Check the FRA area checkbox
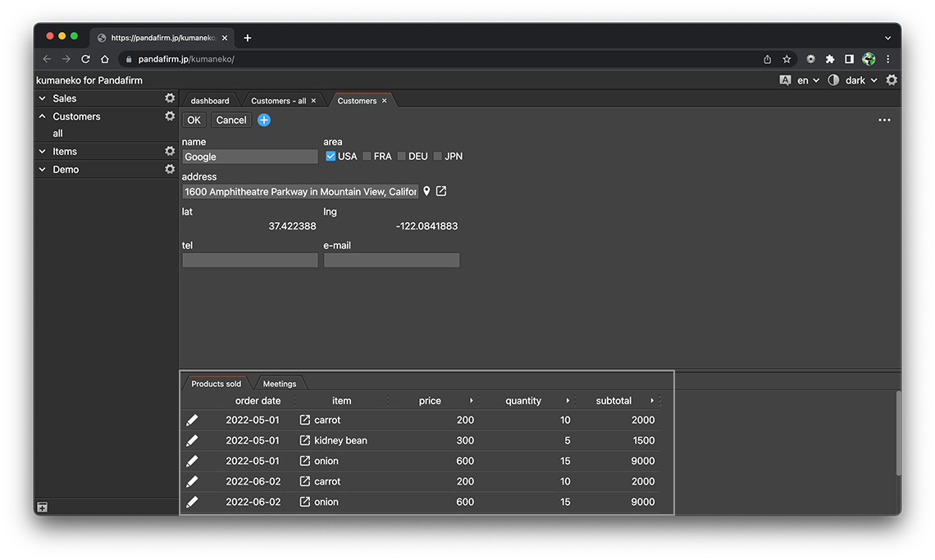935x560 pixels. [367, 156]
